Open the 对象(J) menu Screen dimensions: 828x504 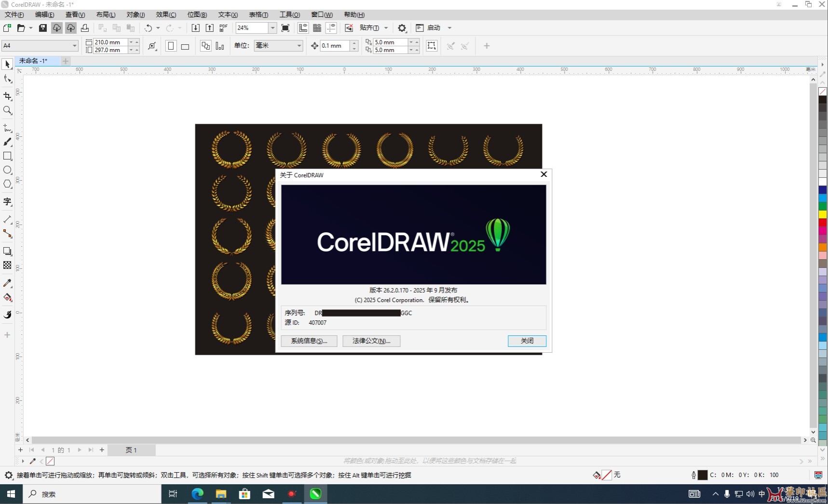tap(136, 14)
